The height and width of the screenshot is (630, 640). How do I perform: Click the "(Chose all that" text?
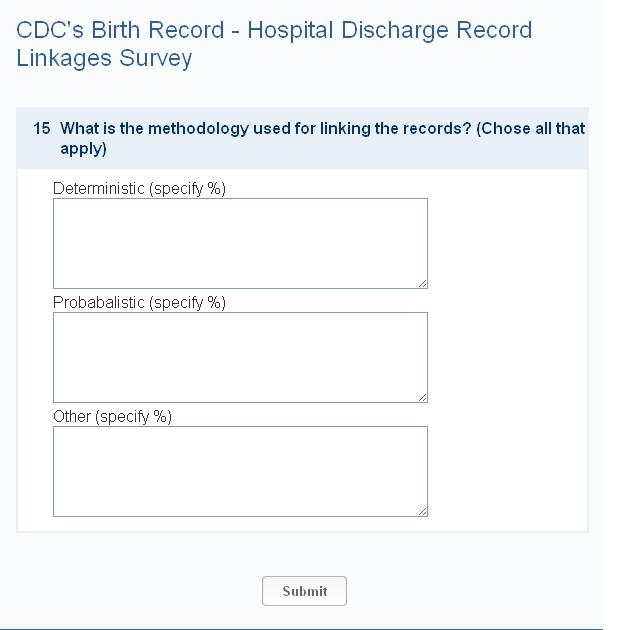click(530, 128)
